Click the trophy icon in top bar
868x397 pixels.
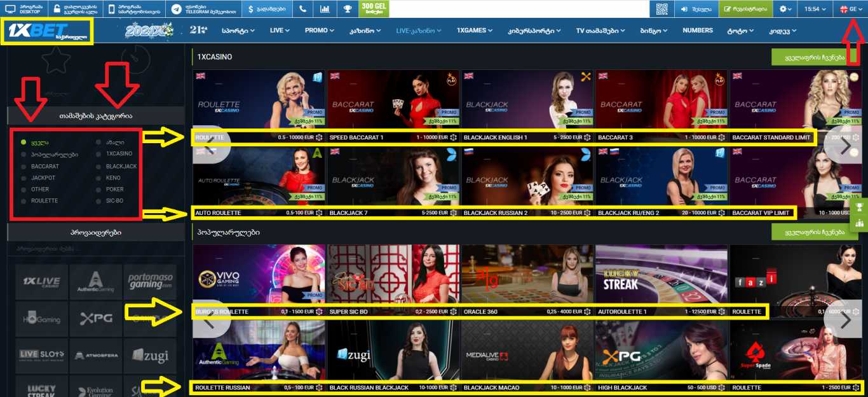(x=347, y=9)
